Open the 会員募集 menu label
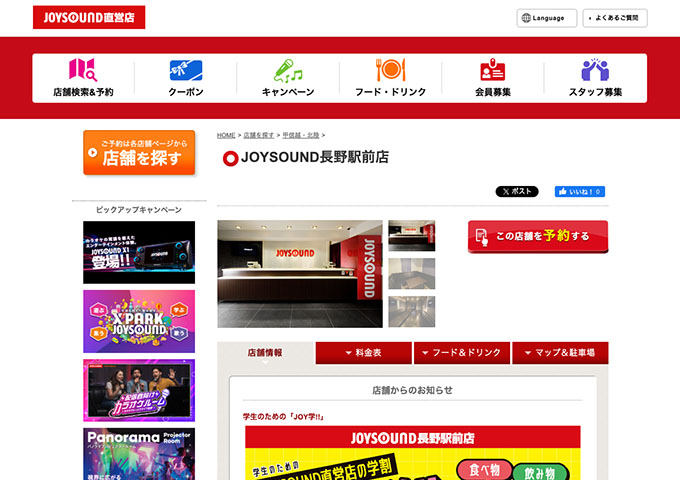 pos(493,92)
